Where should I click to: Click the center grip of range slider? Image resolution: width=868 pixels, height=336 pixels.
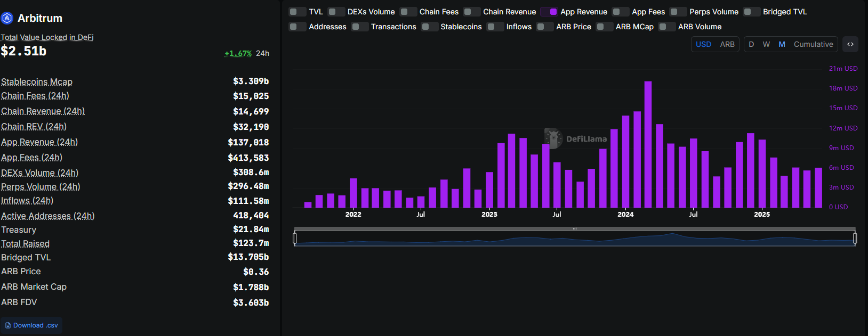point(575,228)
